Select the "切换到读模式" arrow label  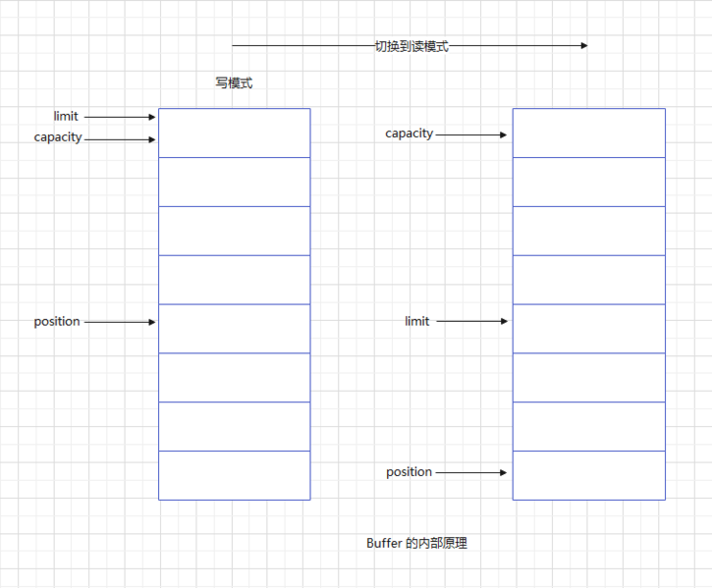(x=411, y=46)
